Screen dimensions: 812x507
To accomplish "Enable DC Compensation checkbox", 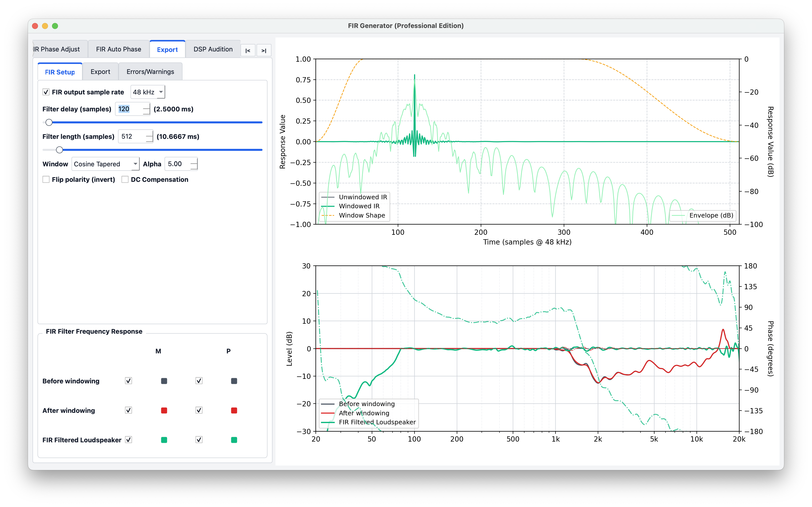I will [125, 179].
